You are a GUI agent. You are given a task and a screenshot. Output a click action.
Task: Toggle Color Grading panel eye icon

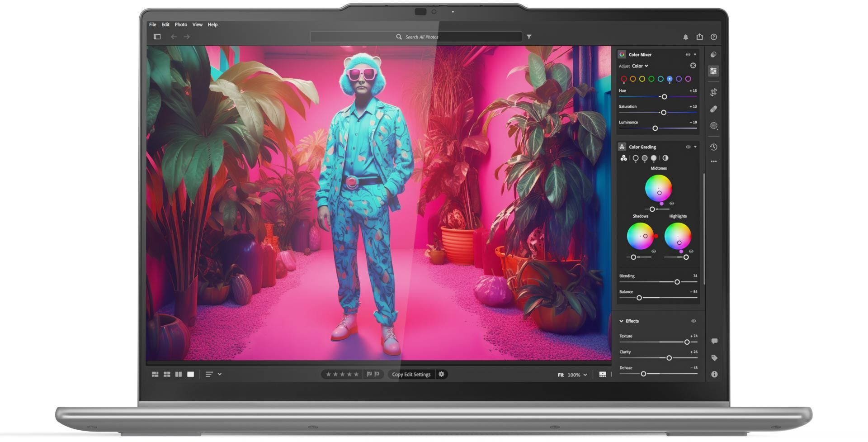pyautogui.click(x=688, y=147)
